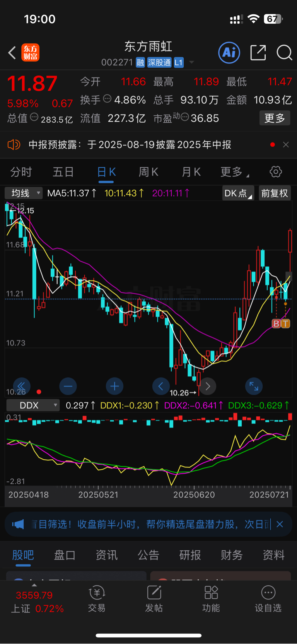The width and height of the screenshot is (297, 644).
Task: Move chart left with arrow button
Action: coord(161,386)
